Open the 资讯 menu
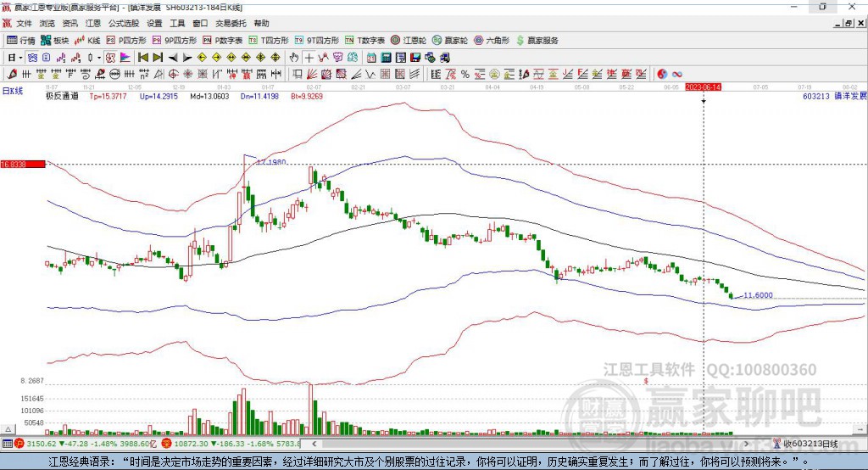 coord(70,23)
